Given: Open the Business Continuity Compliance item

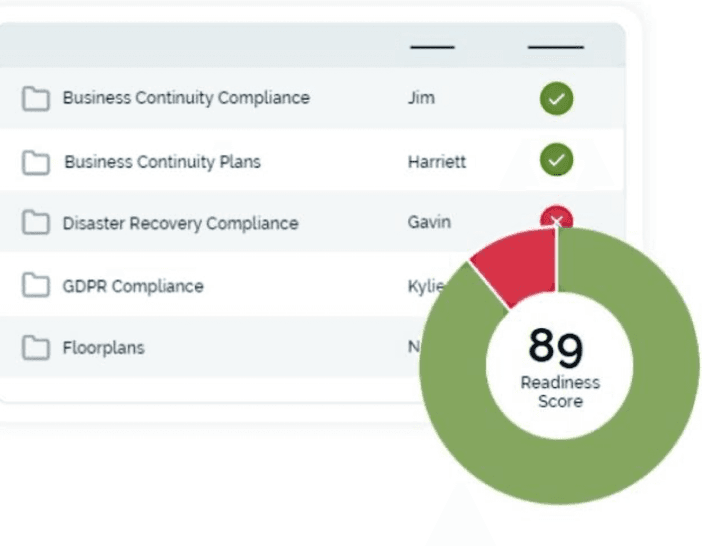Looking at the screenshot, I should (186, 98).
